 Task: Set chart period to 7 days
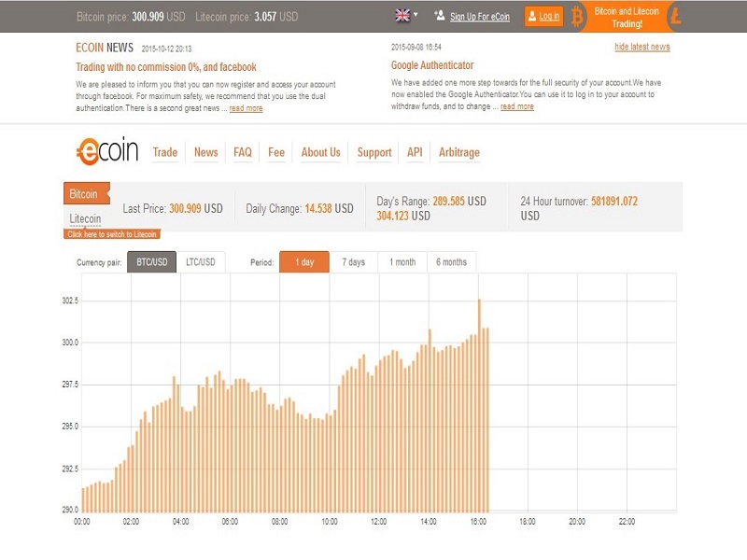click(353, 262)
